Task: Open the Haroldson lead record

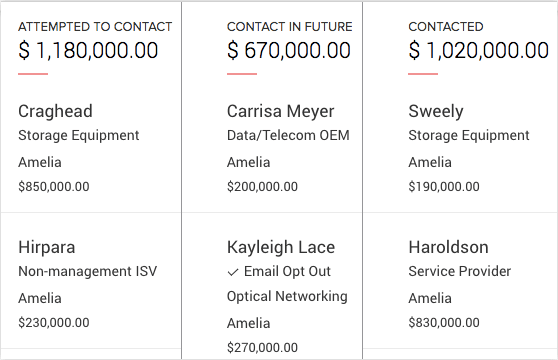Action: coord(448,247)
